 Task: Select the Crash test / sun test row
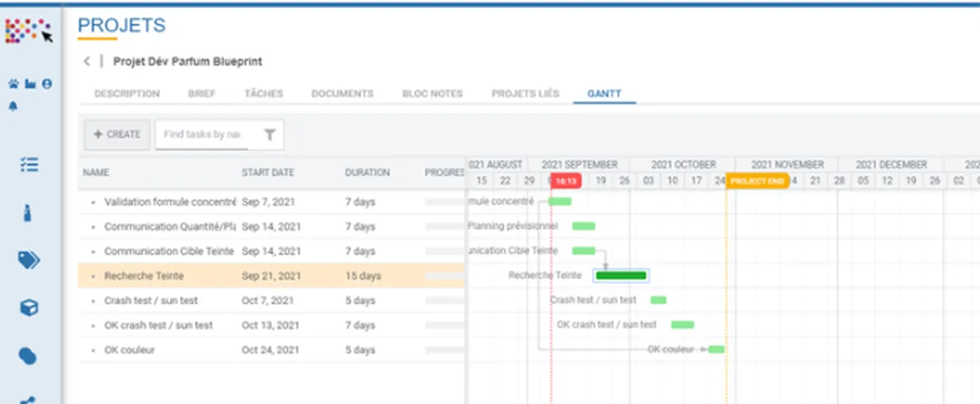(271, 300)
